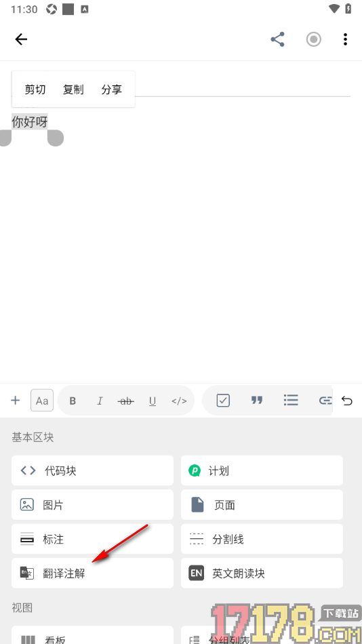
Task: Insert a 代码块 block
Action: pyautogui.click(x=92, y=470)
